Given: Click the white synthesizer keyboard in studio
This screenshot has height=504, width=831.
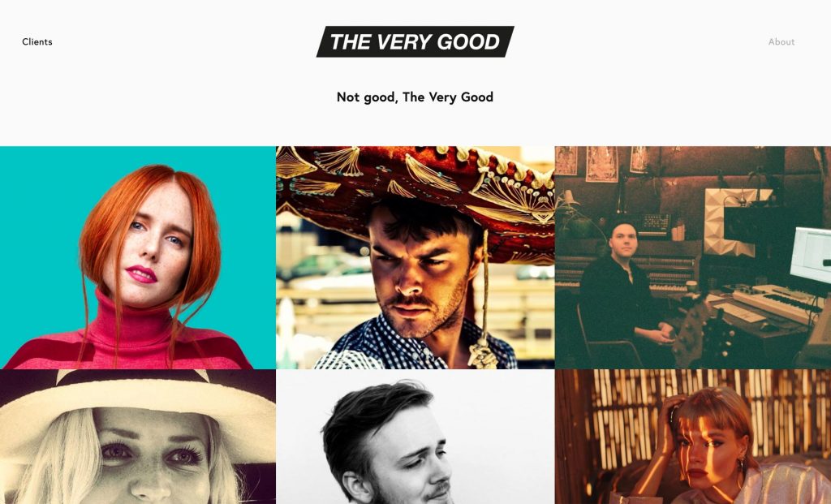Looking at the screenshot, I should [x=775, y=302].
